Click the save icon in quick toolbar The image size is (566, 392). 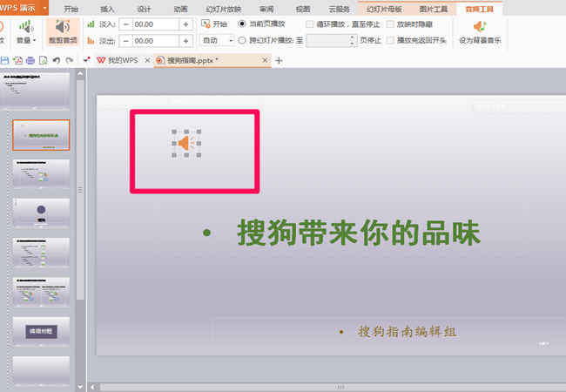click(x=4, y=60)
